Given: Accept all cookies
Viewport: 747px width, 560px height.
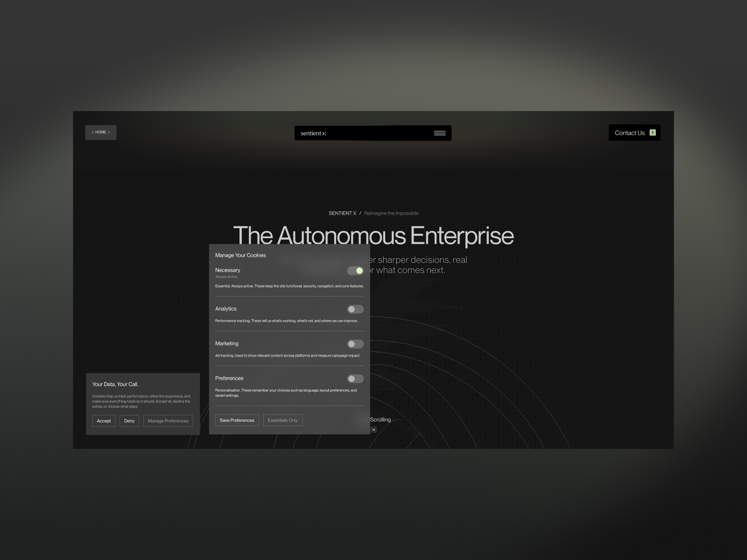Looking at the screenshot, I should (x=104, y=420).
